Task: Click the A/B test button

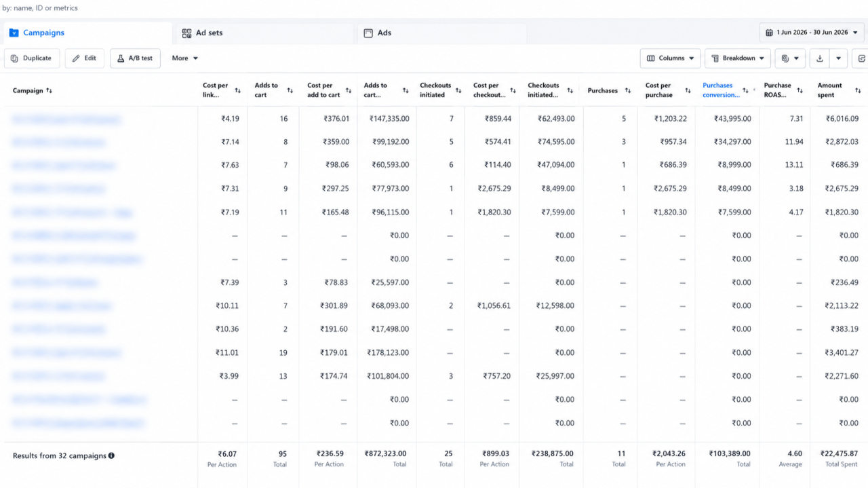Action: click(135, 58)
